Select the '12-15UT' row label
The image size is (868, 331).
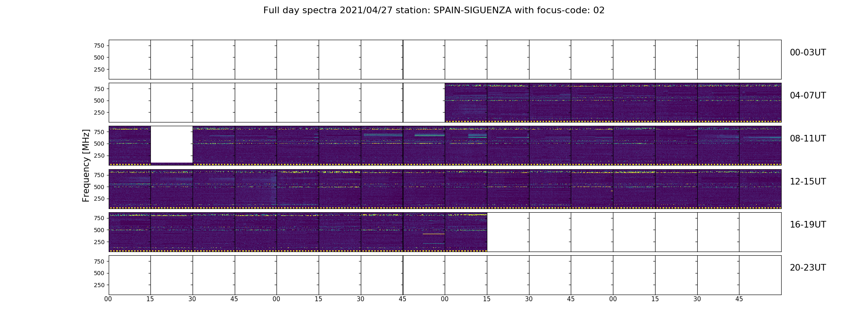click(x=808, y=182)
